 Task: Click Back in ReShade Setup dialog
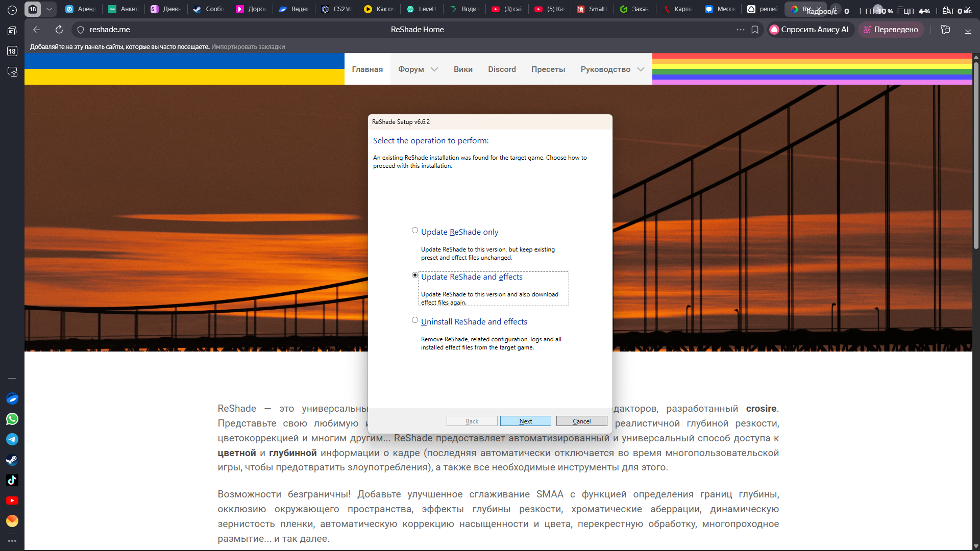click(x=472, y=421)
